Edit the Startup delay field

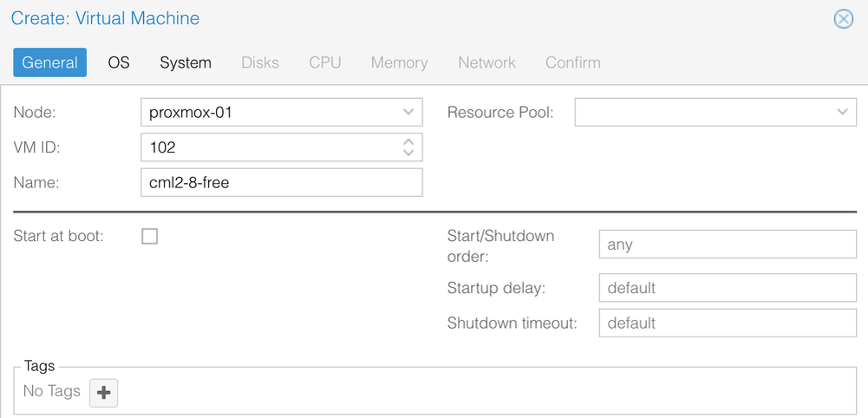727,288
